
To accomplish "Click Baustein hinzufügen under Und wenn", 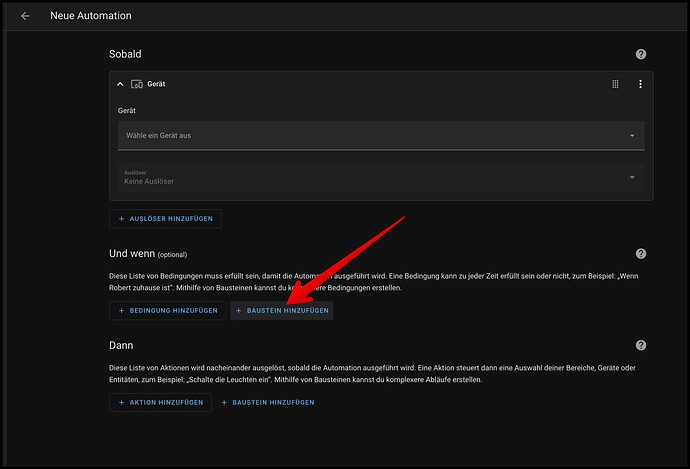I will pyautogui.click(x=281, y=311).
